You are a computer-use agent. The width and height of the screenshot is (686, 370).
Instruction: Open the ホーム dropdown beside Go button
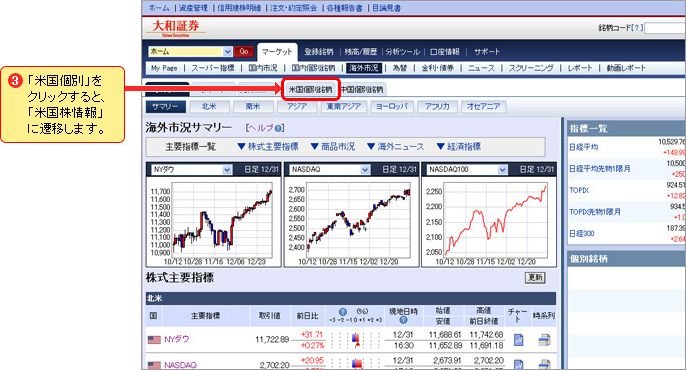click(227, 52)
